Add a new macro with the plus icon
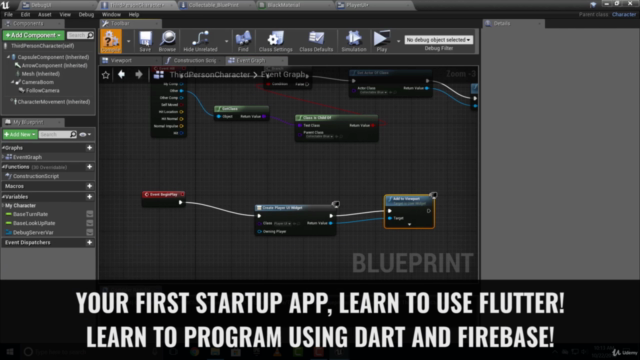The width and height of the screenshot is (640, 360). click(x=89, y=186)
